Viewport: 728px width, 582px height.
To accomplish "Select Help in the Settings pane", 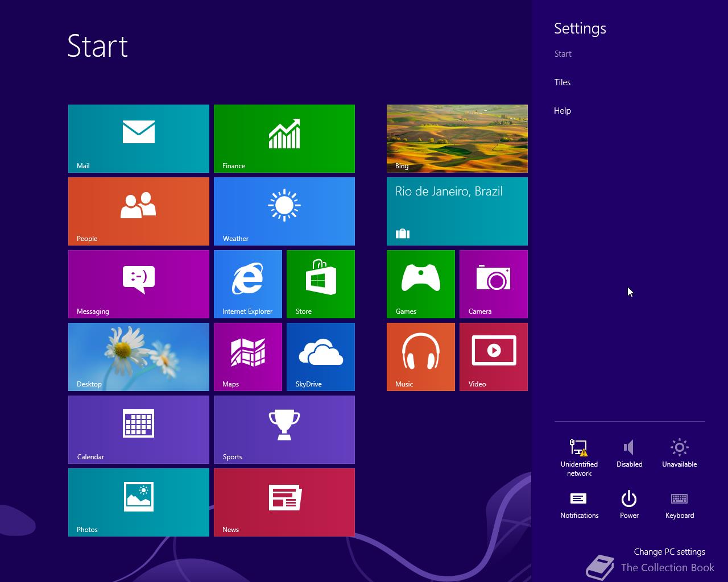I will tap(562, 111).
